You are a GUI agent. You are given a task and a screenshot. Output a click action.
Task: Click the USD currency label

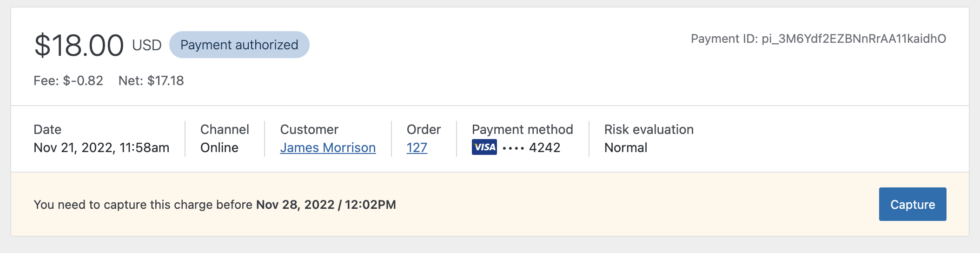(147, 45)
